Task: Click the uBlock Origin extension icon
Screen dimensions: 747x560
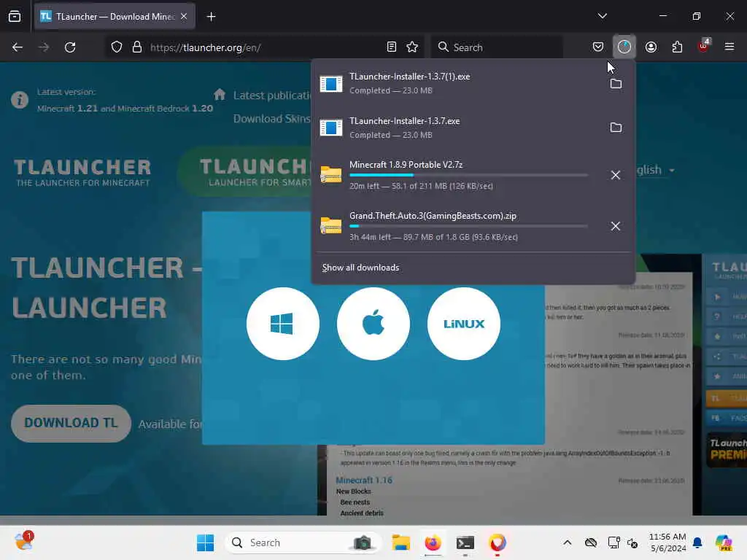Action: [703, 47]
